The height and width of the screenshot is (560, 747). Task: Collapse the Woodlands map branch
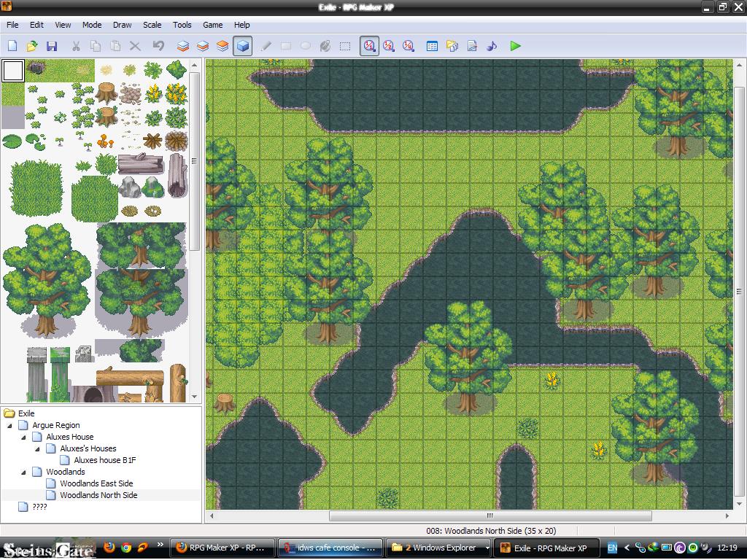click(x=23, y=472)
